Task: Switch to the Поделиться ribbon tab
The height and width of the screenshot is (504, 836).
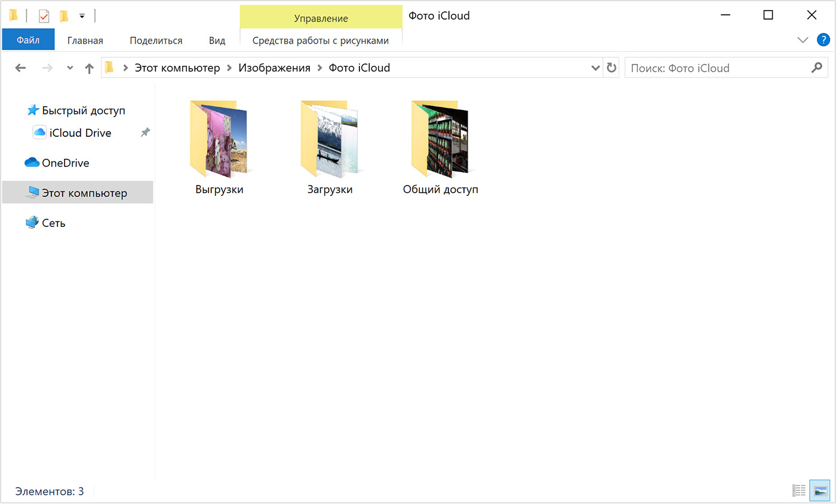Action: click(156, 41)
